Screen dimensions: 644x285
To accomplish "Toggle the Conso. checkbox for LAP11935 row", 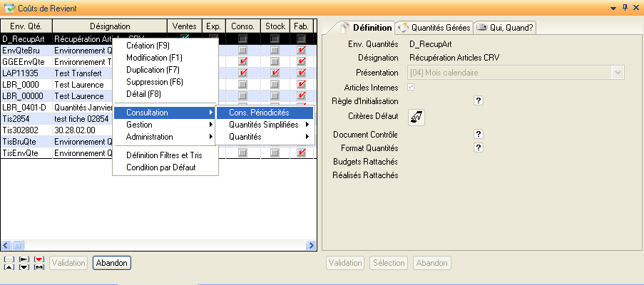I will point(243,73).
